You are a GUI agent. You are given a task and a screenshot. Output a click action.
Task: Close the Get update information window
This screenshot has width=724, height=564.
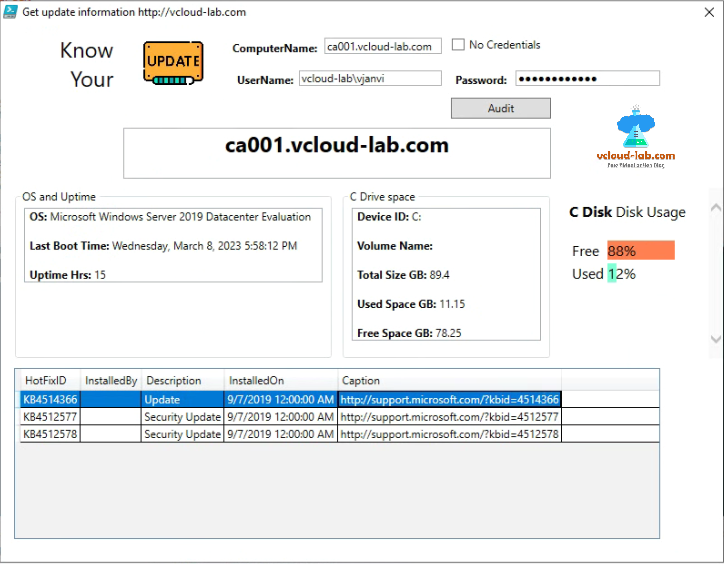709,12
